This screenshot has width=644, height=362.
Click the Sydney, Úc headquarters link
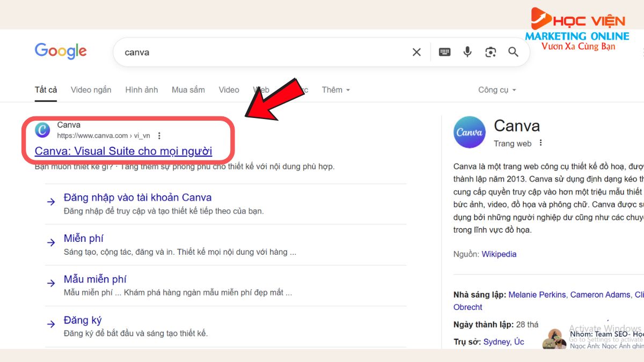point(504,342)
